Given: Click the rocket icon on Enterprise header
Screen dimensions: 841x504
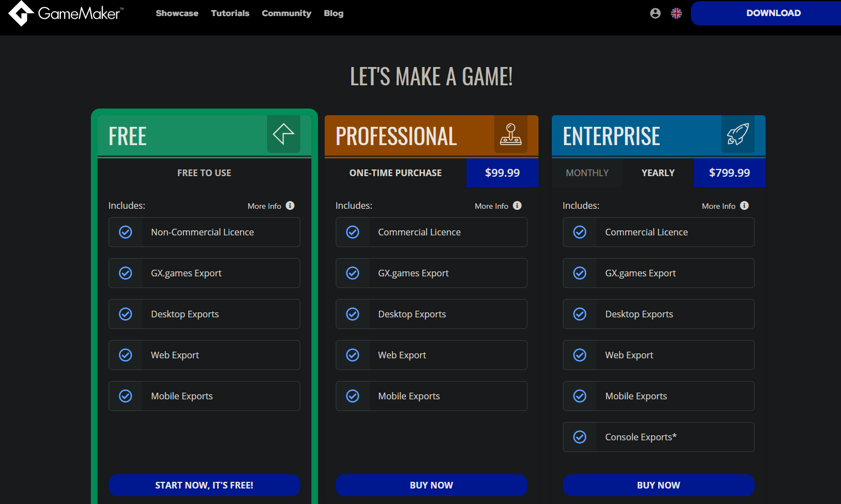Looking at the screenshot, I should (x=738, y=134).
